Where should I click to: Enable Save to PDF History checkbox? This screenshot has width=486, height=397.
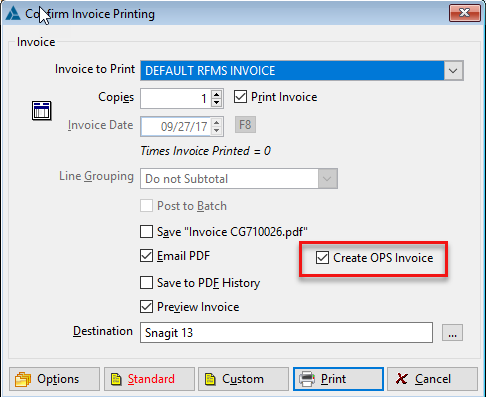147,283
